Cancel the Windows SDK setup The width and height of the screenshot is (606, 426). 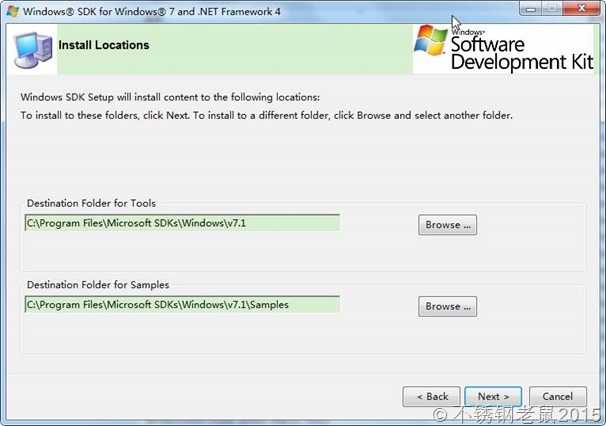tap(558, 396)
